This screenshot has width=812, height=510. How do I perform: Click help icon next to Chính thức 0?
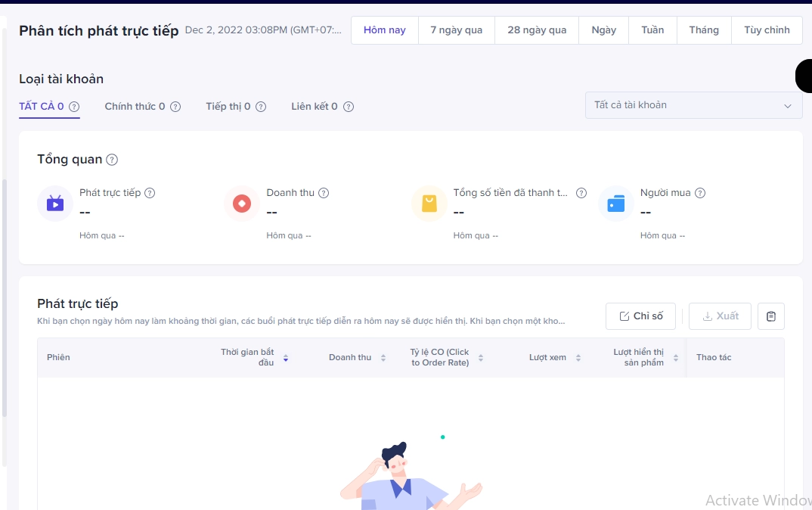[175, 107]
